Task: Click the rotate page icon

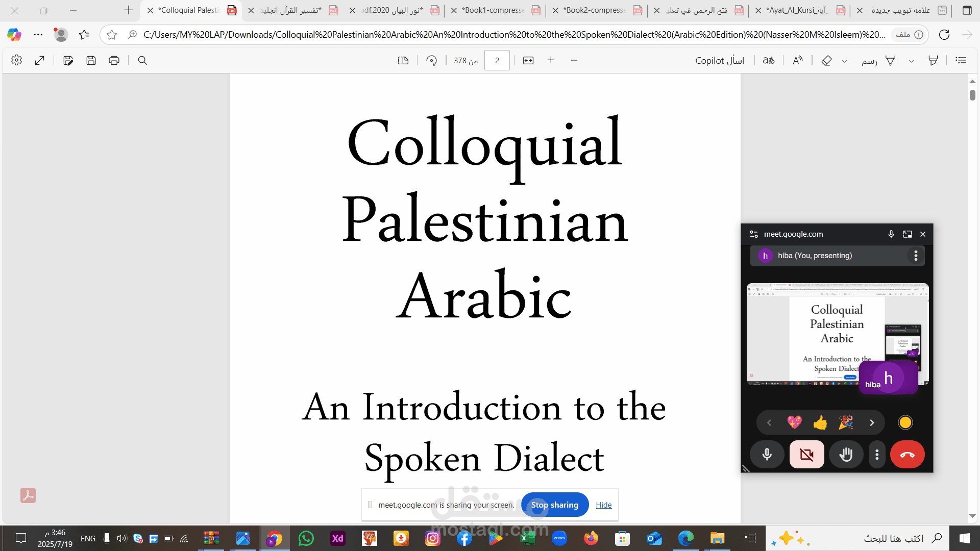Action: 432,60
